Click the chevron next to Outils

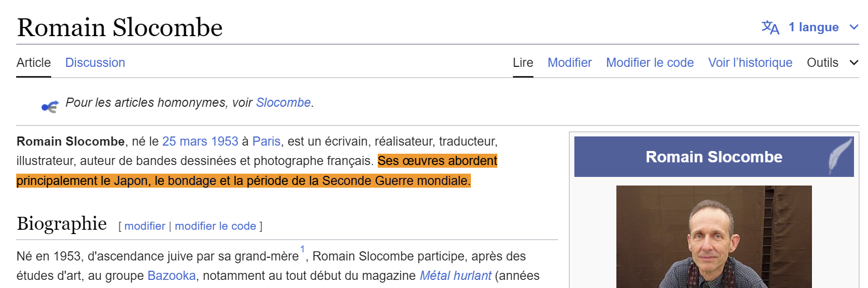click(x=854, y=63)
